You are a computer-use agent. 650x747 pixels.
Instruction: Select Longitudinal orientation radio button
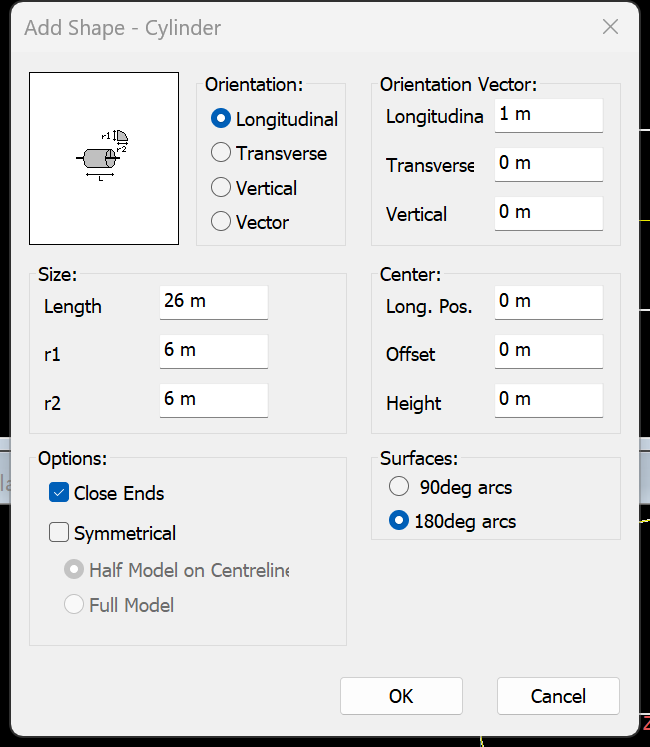[221, 119]
